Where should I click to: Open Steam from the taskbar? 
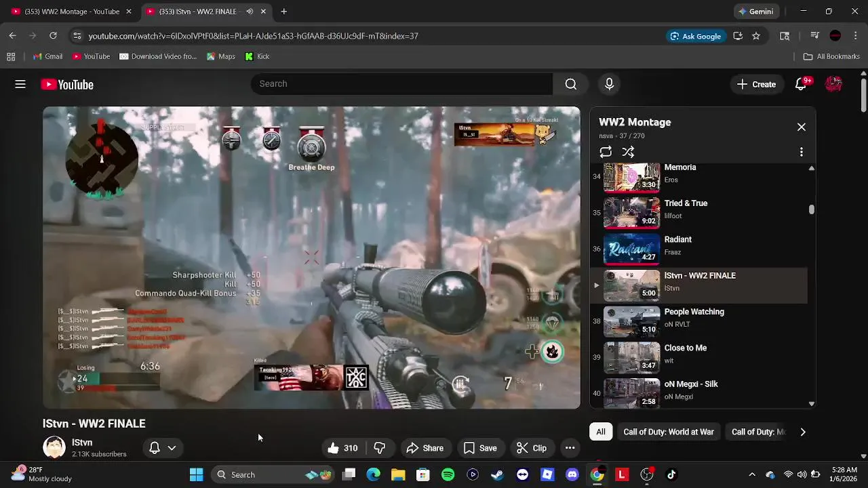(x=497, y=474)
